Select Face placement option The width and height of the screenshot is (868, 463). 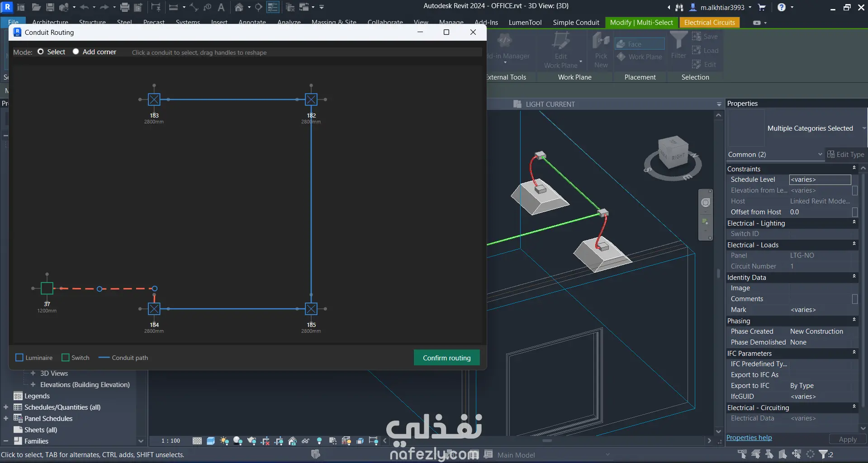pos(639,44)
